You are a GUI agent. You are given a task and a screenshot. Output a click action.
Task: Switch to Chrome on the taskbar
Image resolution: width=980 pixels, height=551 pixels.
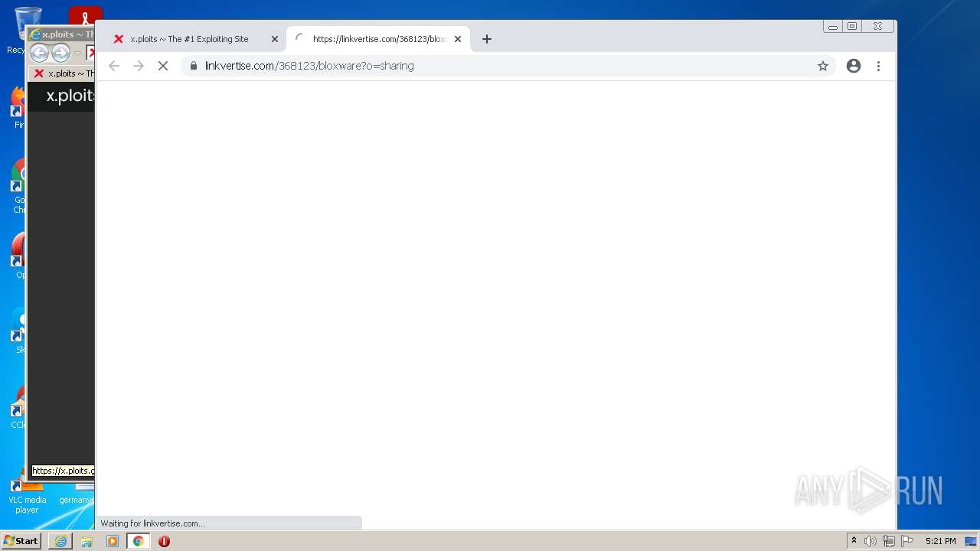pos(139,541)
